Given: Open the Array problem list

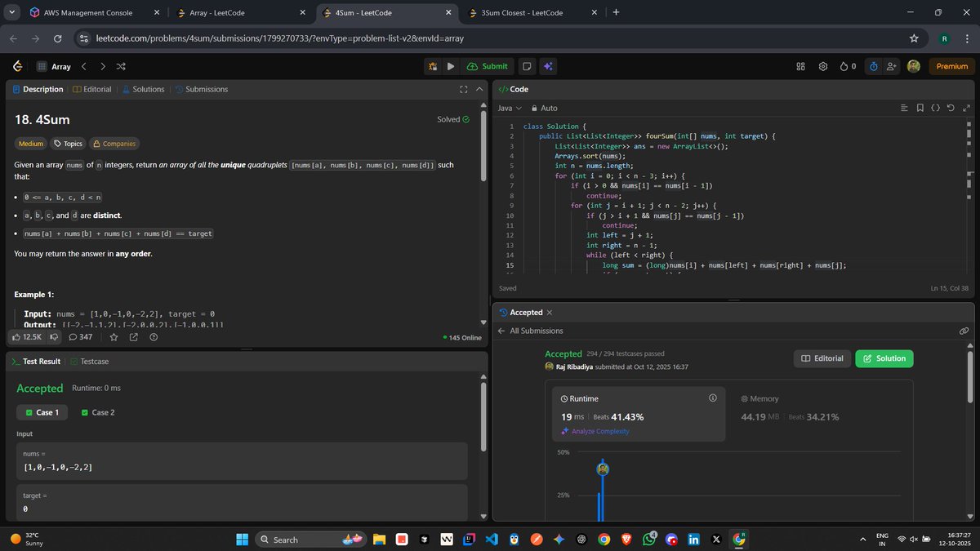Looking at the screenshot, I should point(53,66).
